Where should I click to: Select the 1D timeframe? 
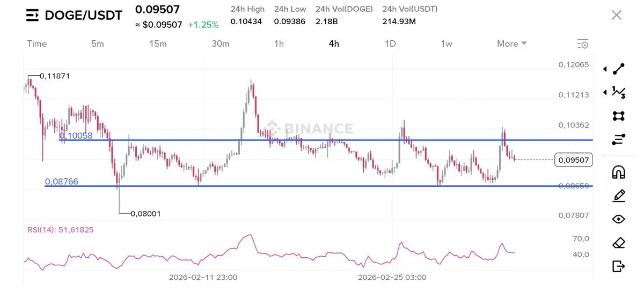point(390,44)
